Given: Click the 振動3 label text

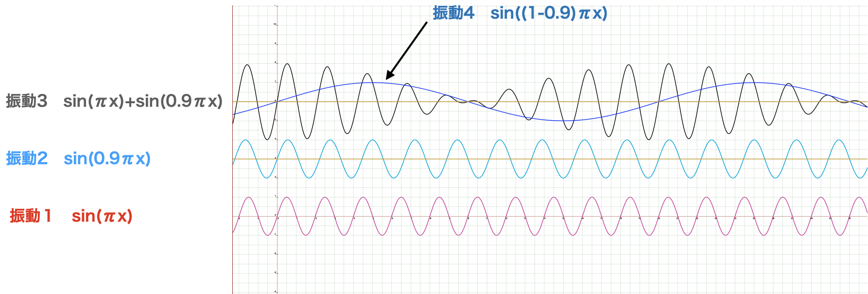Looking at the screenshot, I should (x=27, y=101).
